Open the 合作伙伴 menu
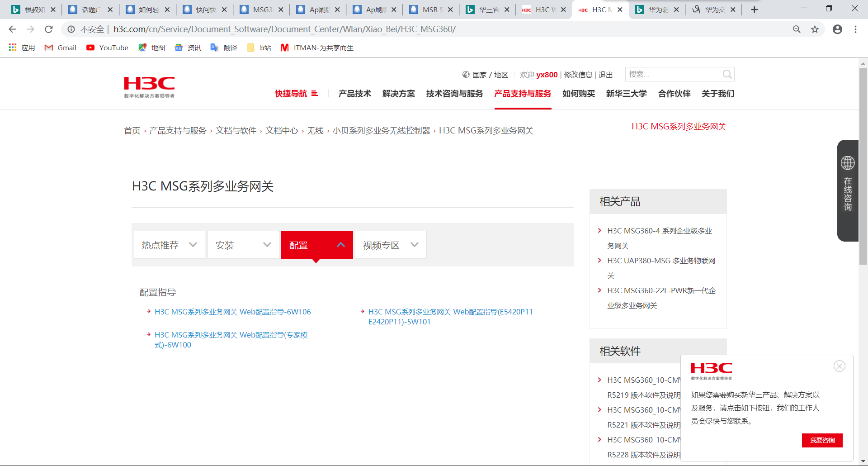 [675, 94]
